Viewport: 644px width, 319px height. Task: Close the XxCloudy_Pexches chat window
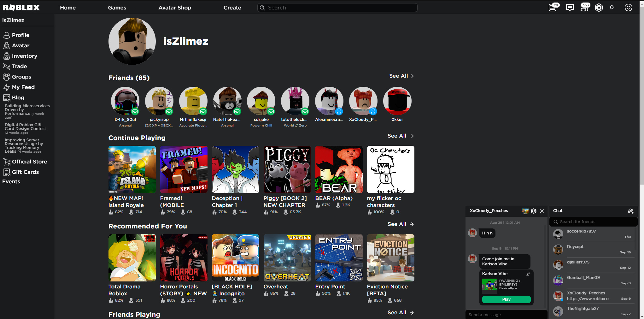click(542, 211)
